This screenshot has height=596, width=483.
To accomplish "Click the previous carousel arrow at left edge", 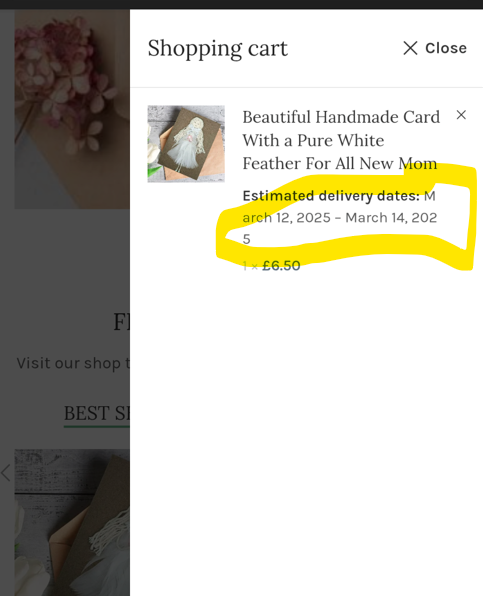I will click(x=5, y=473).
